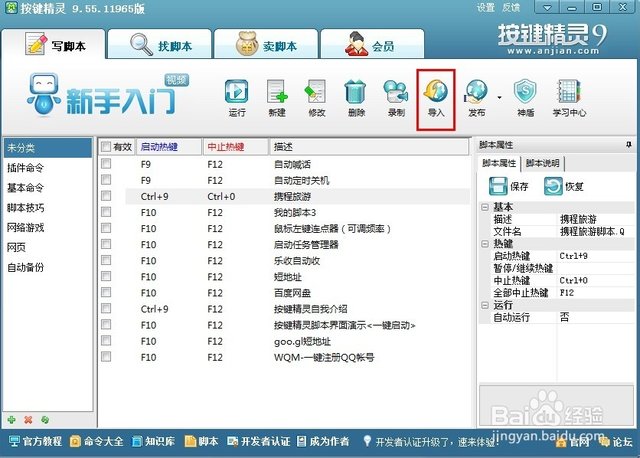640x458 pixels.
Task: Select the 网络游戏 category
Action: pyautogui.click(x=47, y=227)
